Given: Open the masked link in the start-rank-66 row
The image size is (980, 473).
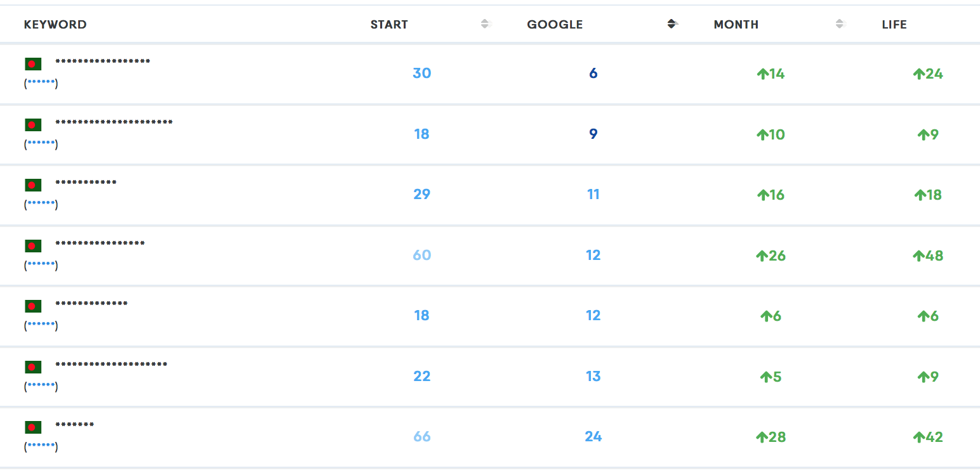Looking at the screenshot, I should [x=41, y=447].
